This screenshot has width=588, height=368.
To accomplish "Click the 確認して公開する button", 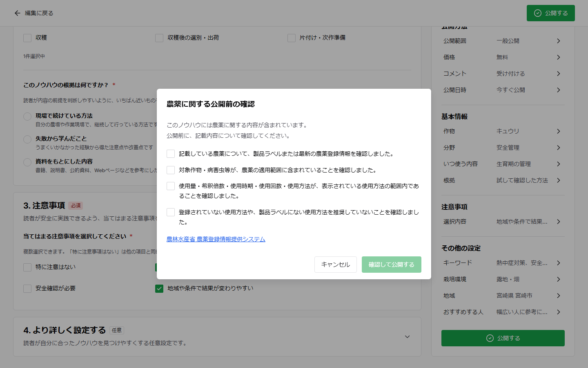I will [392, 265].
